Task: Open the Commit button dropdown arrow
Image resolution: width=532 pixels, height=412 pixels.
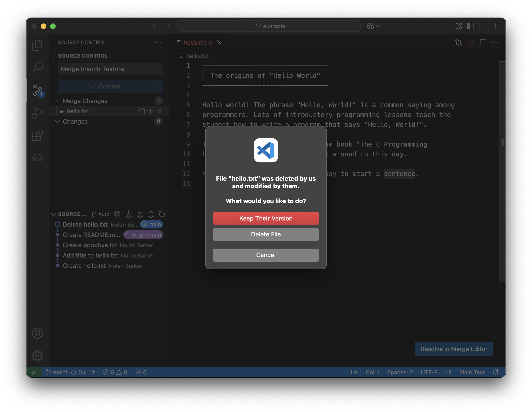Action: [157, 86]
